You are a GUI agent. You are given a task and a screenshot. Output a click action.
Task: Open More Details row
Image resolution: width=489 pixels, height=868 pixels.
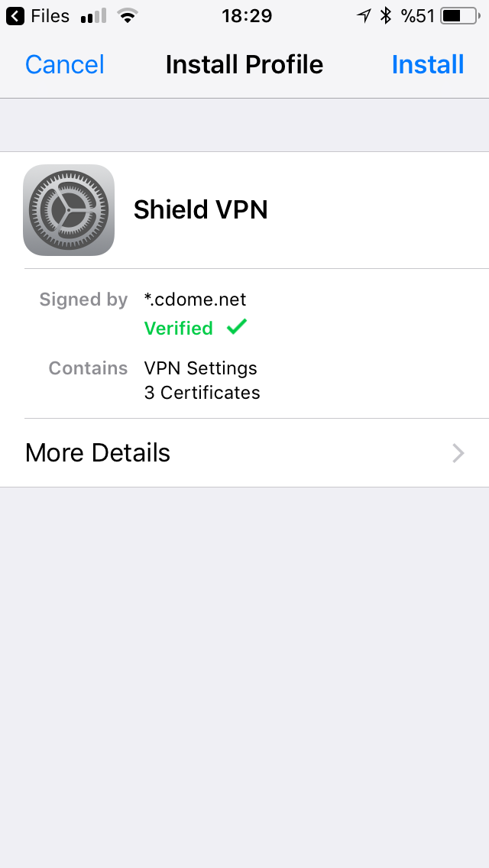244,453
